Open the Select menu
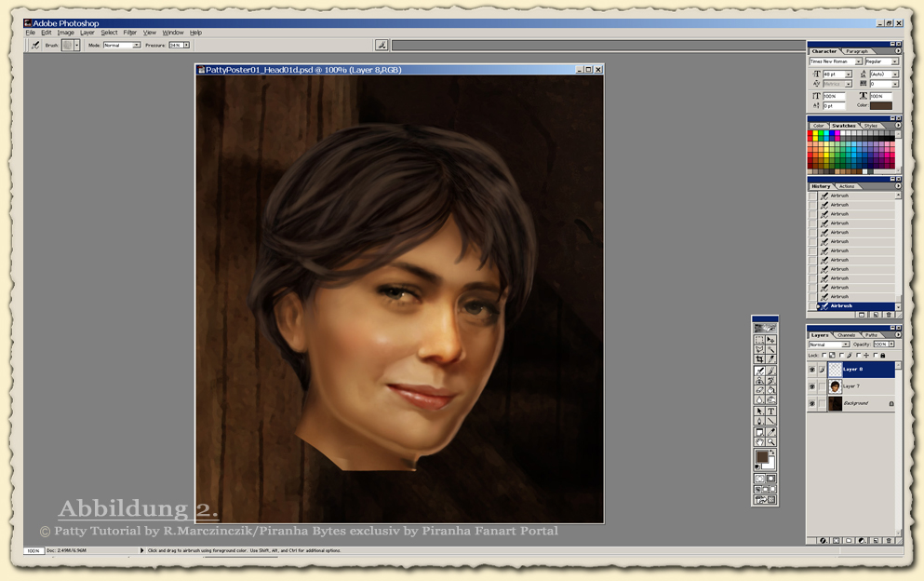Image resolution: width=924 pixels, height=581 pixels. pyautogui.click(x=109, y=33)
